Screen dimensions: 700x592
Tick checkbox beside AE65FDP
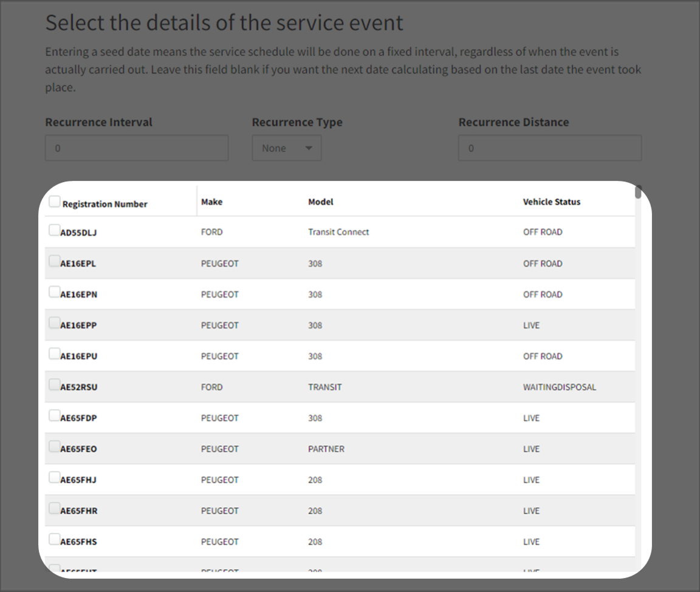tap(54, 416)
